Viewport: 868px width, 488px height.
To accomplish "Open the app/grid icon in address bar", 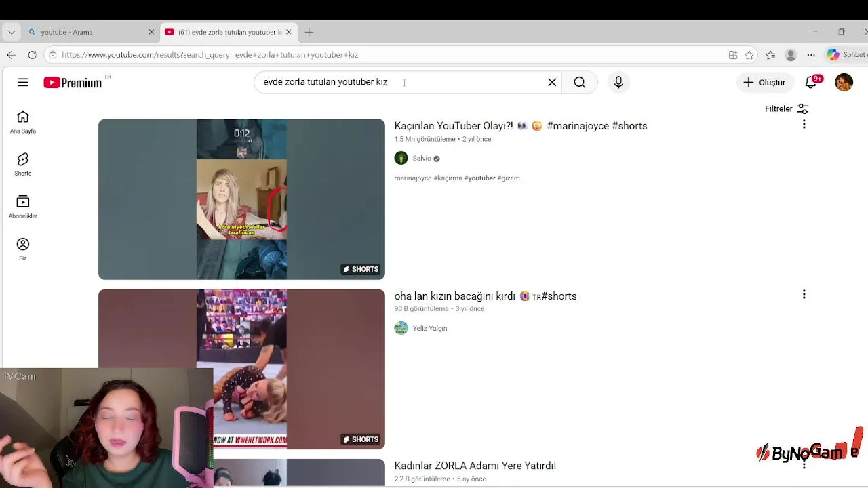I will [x=733, y=55].
